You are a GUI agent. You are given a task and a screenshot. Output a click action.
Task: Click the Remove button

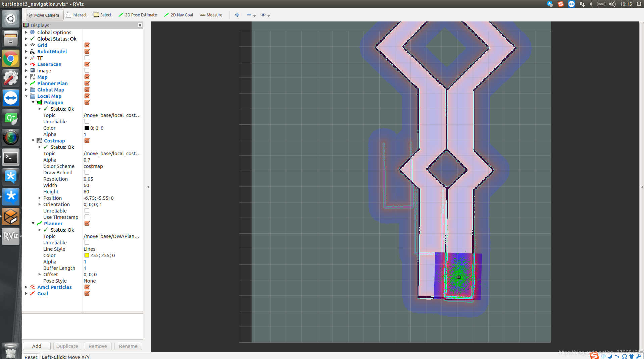(x=98, y=346)
